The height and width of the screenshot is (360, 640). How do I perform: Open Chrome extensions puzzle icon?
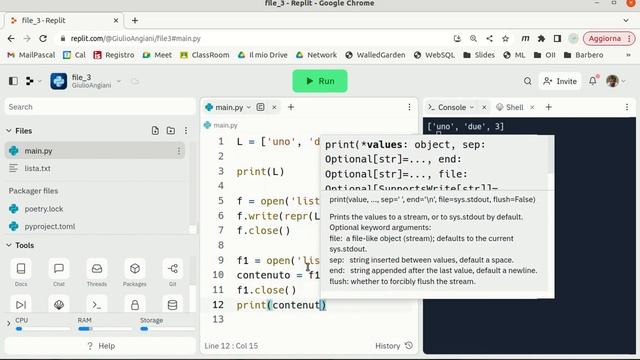point(541,38)
